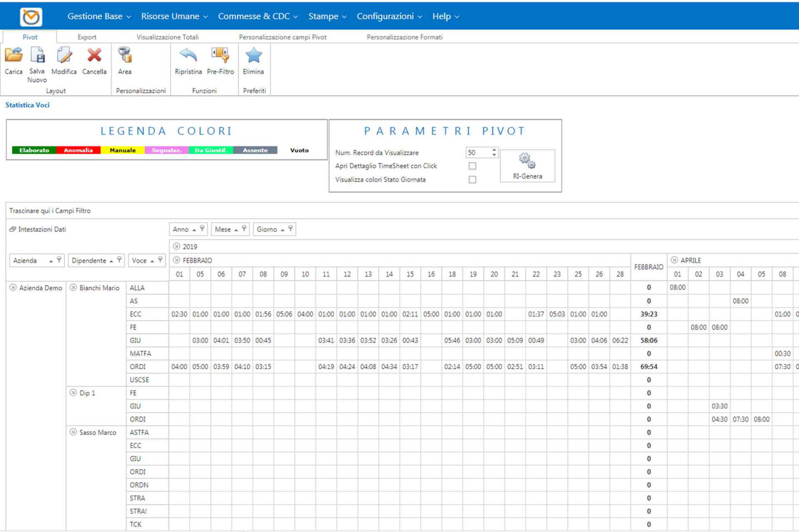Collapse the Azienda Demo row

[x=13, y=288]
